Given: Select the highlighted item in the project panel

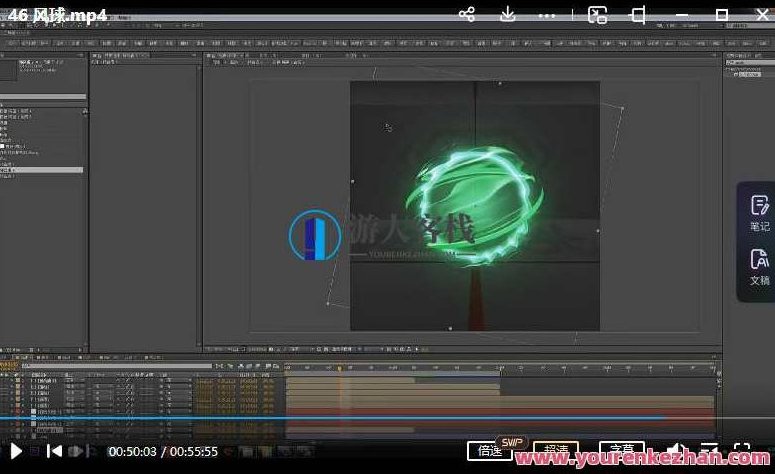Looking at the screenshot, I should 40,171.
